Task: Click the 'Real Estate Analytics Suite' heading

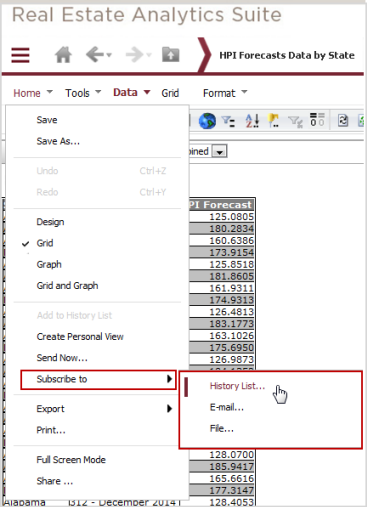Action: (147, 15)
